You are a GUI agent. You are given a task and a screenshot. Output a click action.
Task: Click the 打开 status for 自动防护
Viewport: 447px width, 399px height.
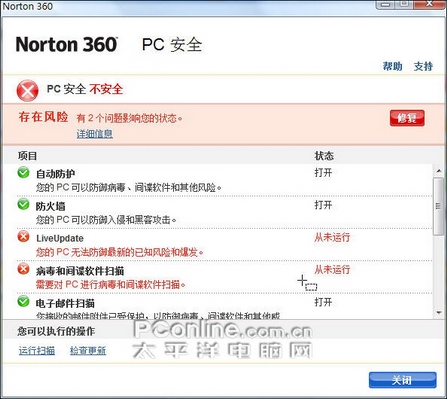pyautogui.click(x=323, y=173)
